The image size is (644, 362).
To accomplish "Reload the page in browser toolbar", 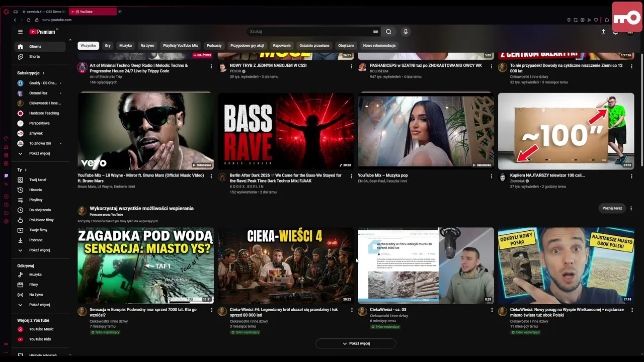I will (28, 20).
